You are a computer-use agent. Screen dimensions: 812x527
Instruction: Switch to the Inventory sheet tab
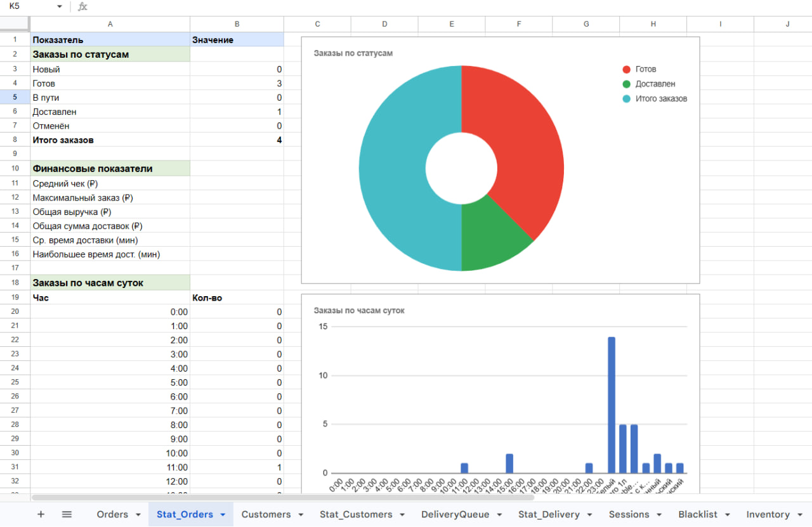tap(768, 514)
